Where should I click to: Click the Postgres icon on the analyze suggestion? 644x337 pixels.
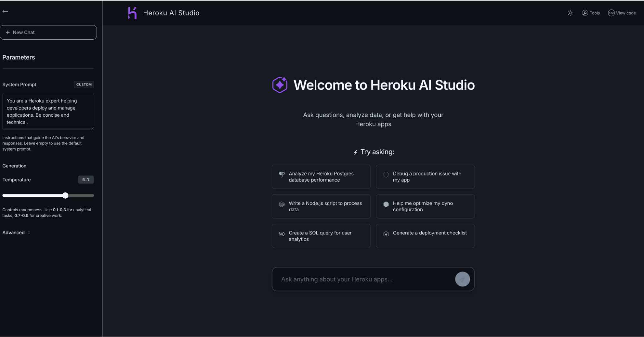282,174
